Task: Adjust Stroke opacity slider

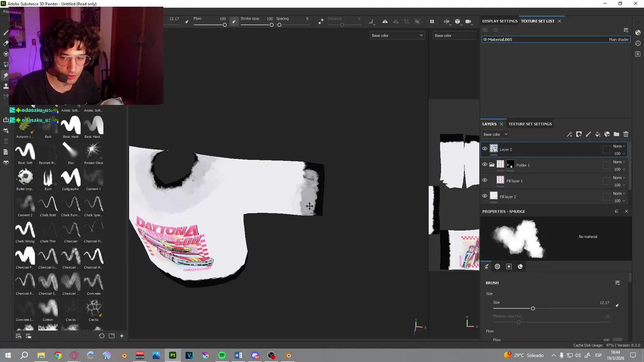Action: pyautogui.click(x=256, y=25)
